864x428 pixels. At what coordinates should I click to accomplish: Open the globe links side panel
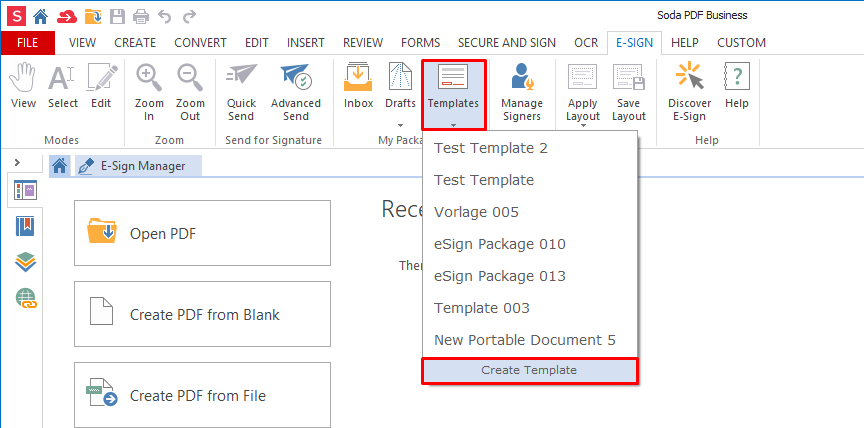[26, 298]
